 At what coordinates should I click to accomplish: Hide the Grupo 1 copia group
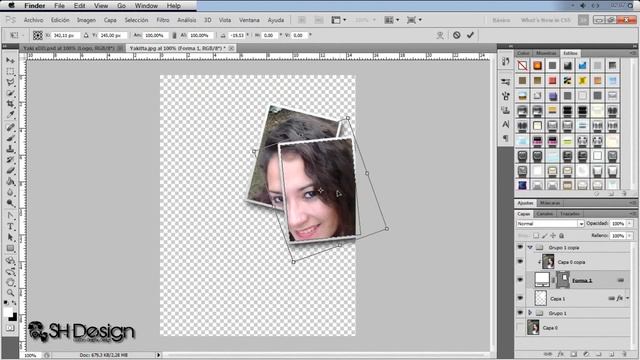tap(520, 247)
